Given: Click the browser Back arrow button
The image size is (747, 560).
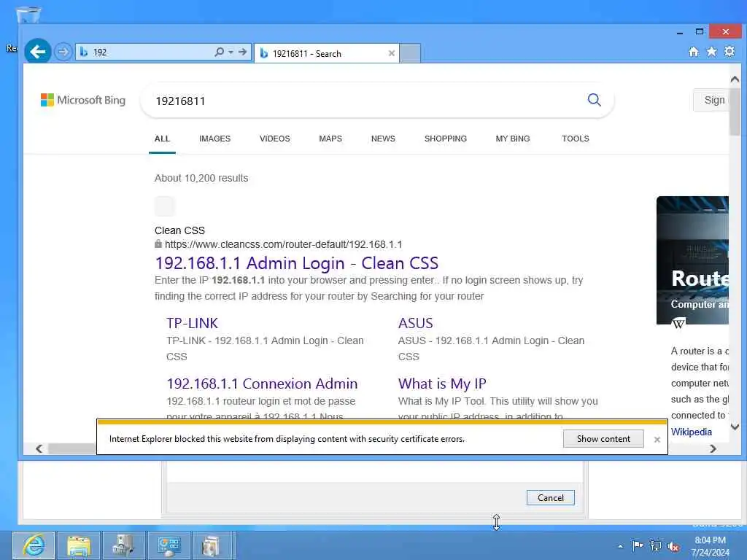Looking at the screenshot, I should pyautogui.click(x=38, y=51).
